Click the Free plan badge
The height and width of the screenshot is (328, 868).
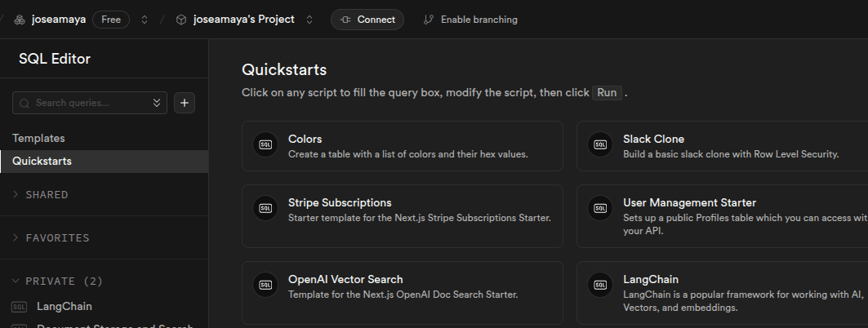click(x=111, y=20)
